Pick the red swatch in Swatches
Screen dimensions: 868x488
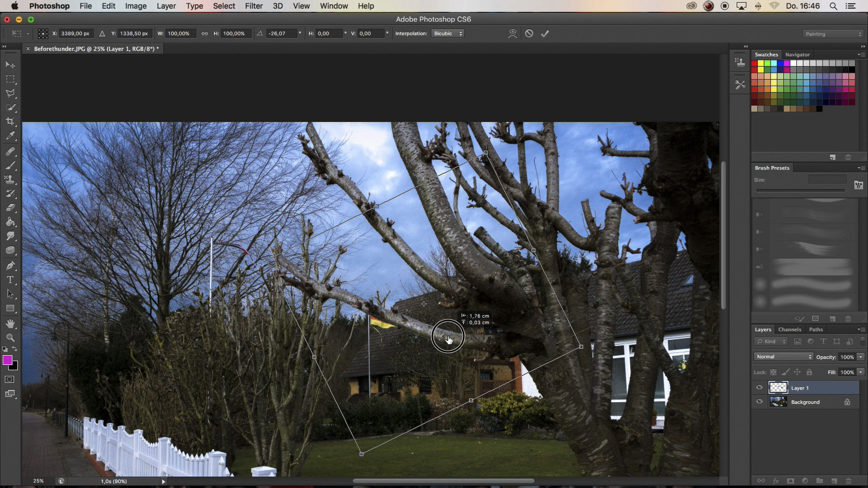754,63
